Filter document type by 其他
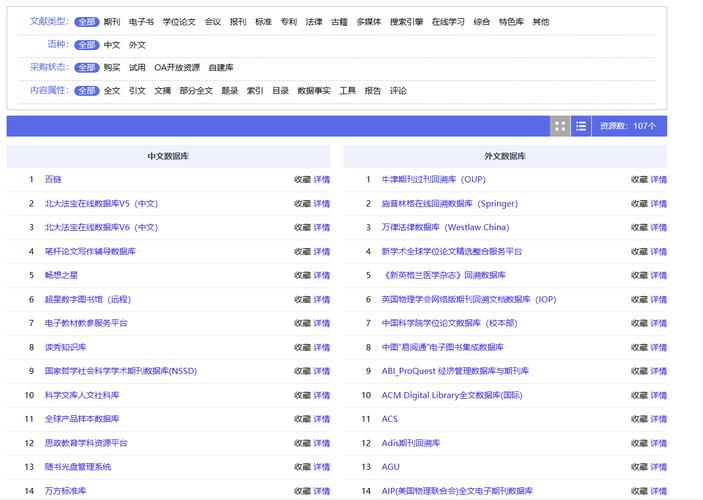The image size is (703, 500). pyautogui.click(x=541, y=22)
